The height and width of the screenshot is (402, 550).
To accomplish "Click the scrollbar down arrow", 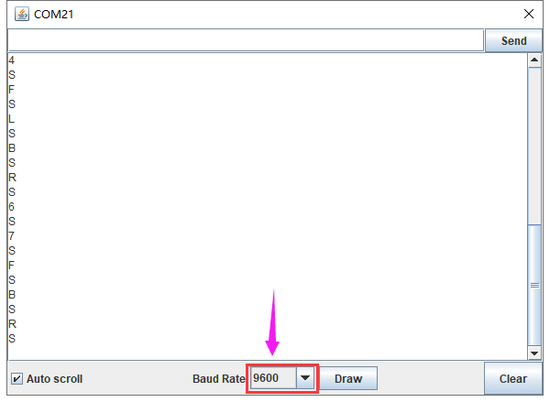I will click(x=535, y=353).
